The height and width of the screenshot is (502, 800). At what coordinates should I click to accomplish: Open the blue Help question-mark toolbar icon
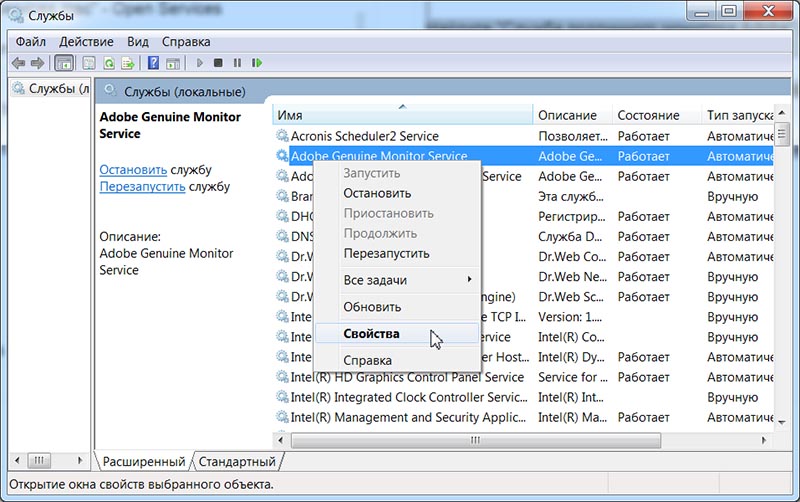(x=153, y=63)
